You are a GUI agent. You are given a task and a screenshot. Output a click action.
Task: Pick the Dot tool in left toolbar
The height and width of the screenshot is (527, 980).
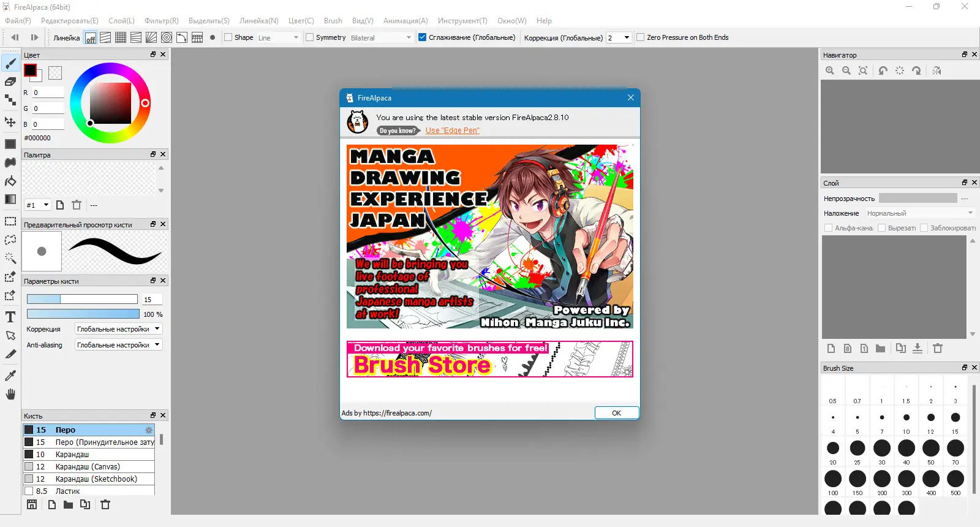coord(10,100)
